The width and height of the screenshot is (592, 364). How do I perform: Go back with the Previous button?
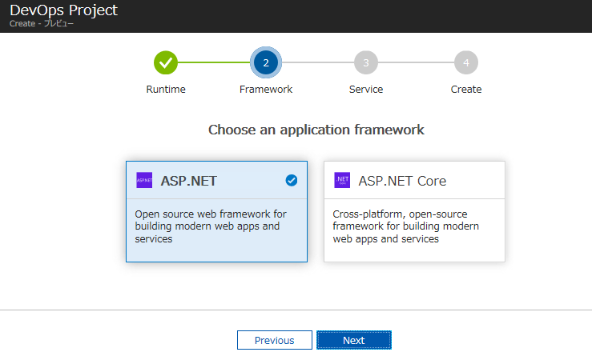coord(275,340)
